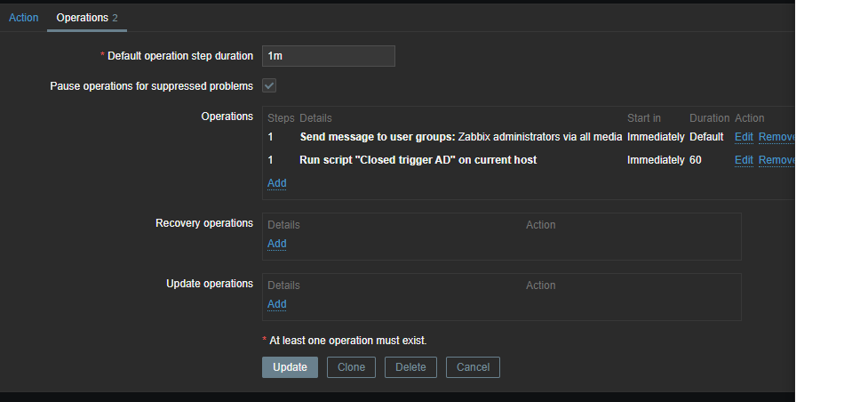Select the Operations tab
The width and height of the screenshot is (868, 402).
[x=82, y=18]
